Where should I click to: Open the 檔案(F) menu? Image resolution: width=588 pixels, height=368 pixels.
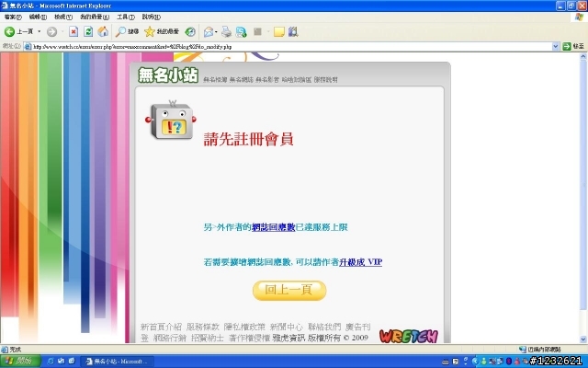[13, 17]
